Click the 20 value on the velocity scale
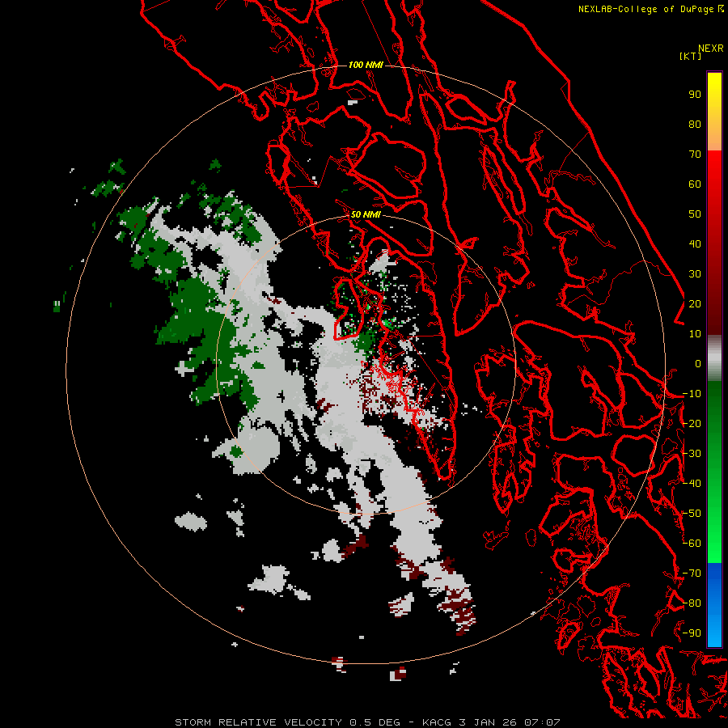Image resolution: width=728 pixels, height=728 pixels. (x=695, y=303)
